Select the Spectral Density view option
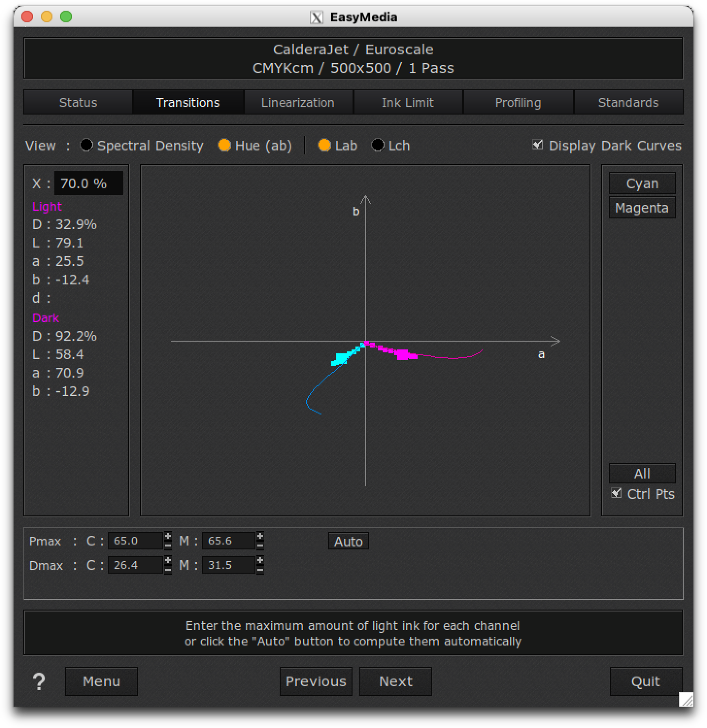The width and height of the screenshot is (707, 728). (86, 145)
